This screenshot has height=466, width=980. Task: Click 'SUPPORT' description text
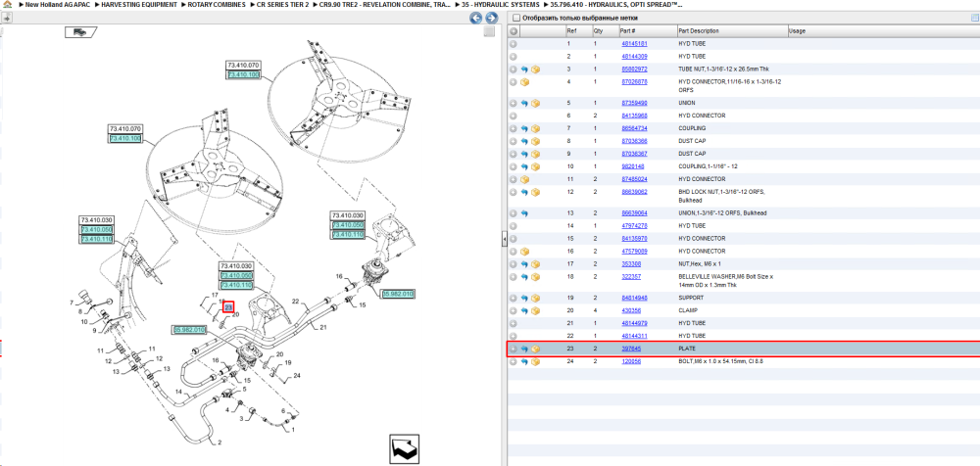[691, 298]
